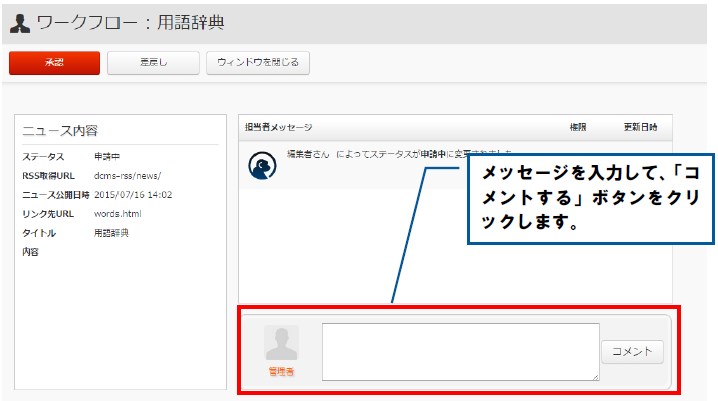Click the ニュース公開日時 field label
Image resolution: width=718 pixels, height=401 pixels.
55,195
